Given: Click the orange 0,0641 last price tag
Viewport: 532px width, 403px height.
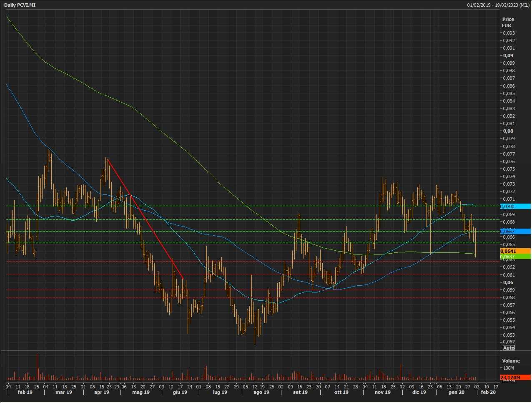Looking at the screenshot, I should point(515,251).
